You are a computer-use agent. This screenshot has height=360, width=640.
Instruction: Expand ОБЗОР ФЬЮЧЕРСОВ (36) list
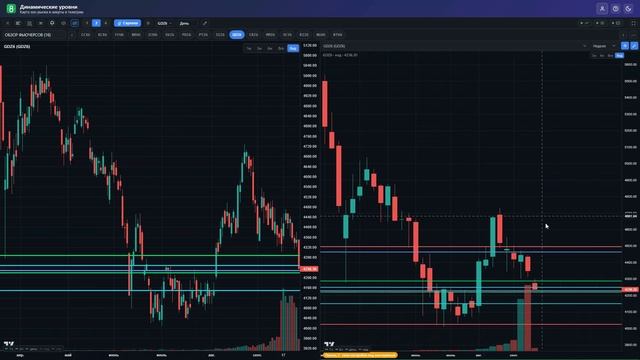[33, 35]
